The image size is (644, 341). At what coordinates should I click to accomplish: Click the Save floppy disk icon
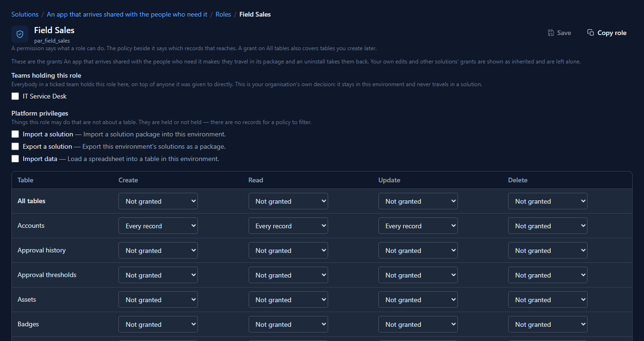point(551,33)
